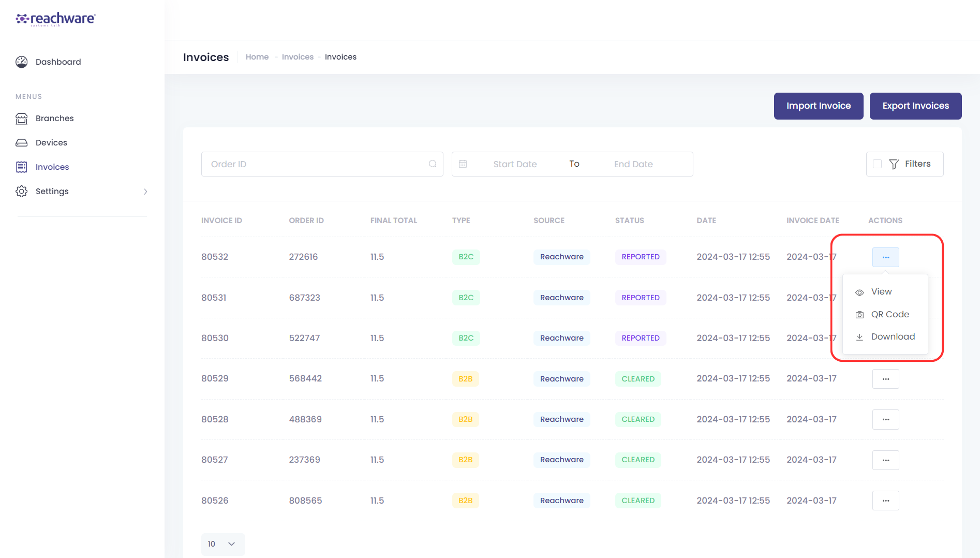Click the Reachware logo
This screenshot has width=980, height=558.
pyautogui.click(x=55, y=19)
